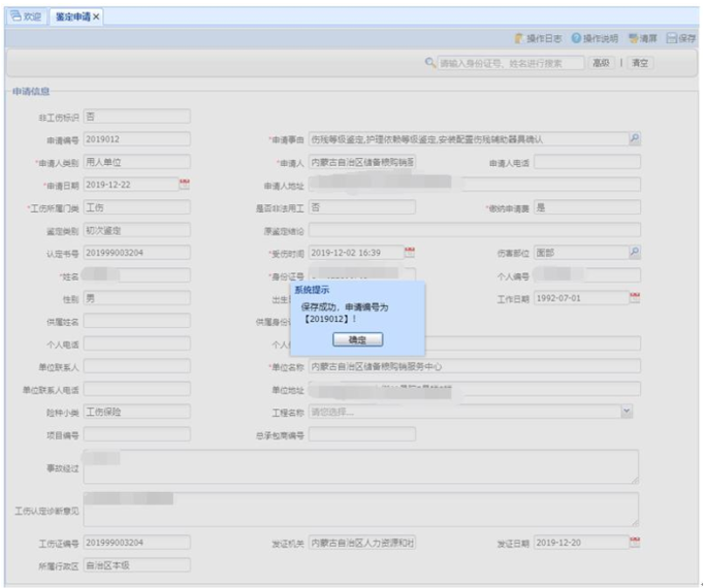The height and width of the screenshot is (588, 706).
Task: Click the 清空 clear button
Action: coord(640,63)
